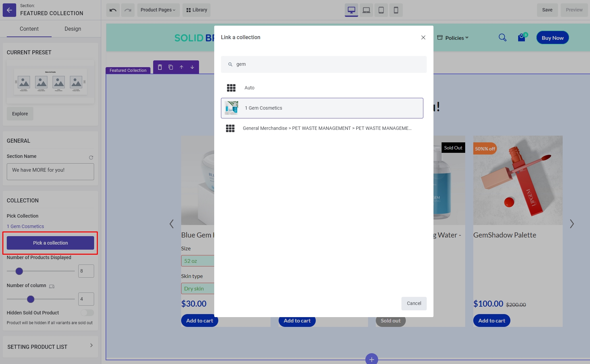
Task: Click the Buy Now button
Action: click(x=553, y=38)
